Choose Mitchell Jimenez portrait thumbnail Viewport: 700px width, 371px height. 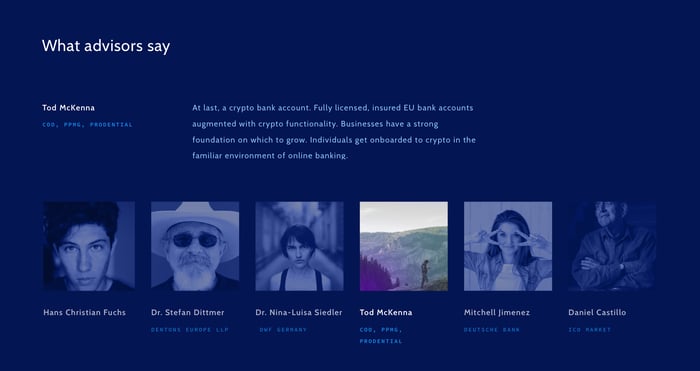(508, 246)
